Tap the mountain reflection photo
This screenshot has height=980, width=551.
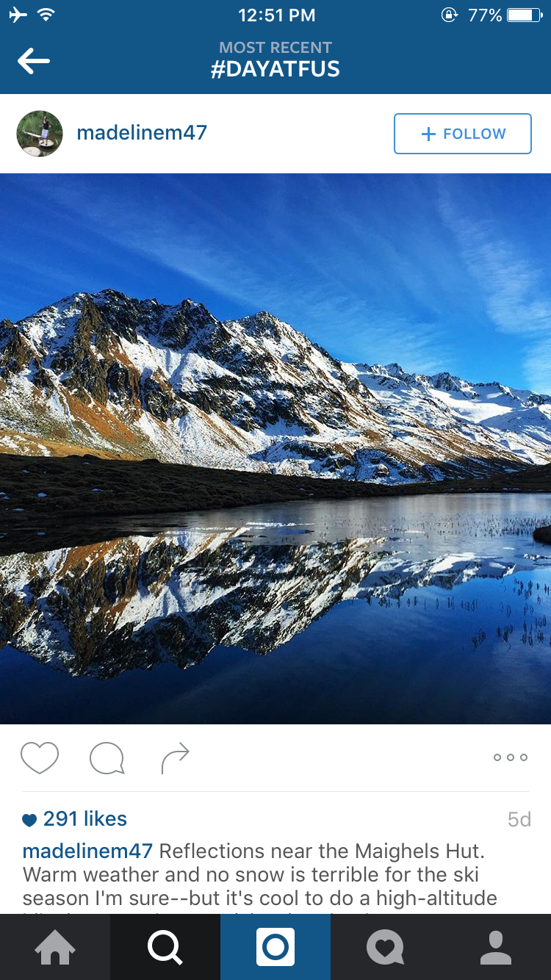[275, 448]
